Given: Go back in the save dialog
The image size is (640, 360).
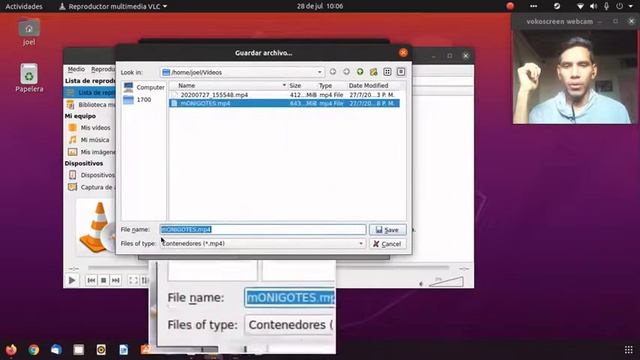Looking at the screenshot, I should click(333, 72).
